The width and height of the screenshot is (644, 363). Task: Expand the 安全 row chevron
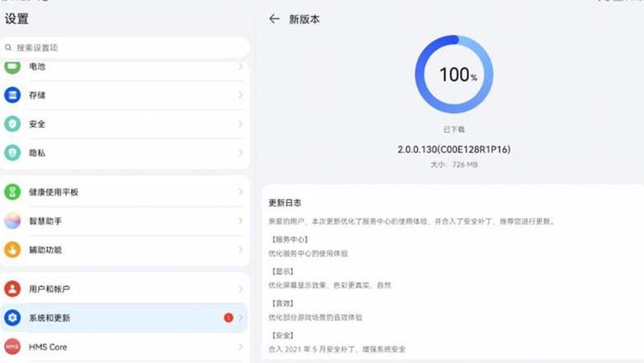tap(241, 124)
